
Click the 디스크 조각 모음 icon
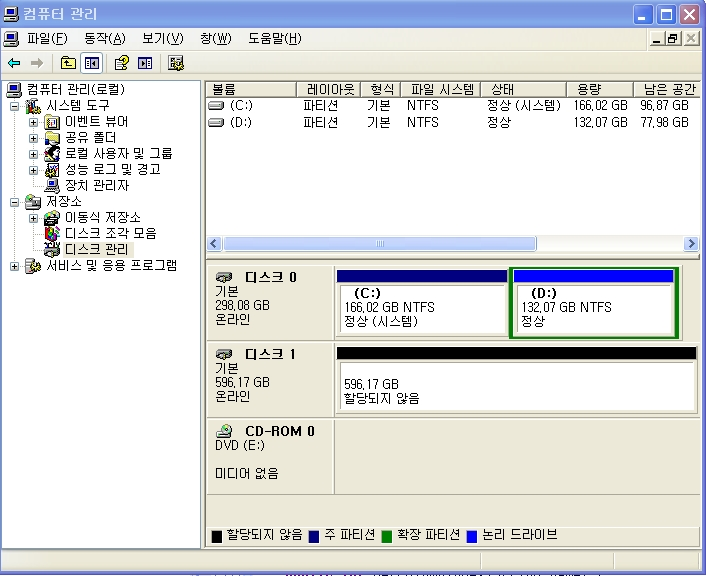coord(52,234)
